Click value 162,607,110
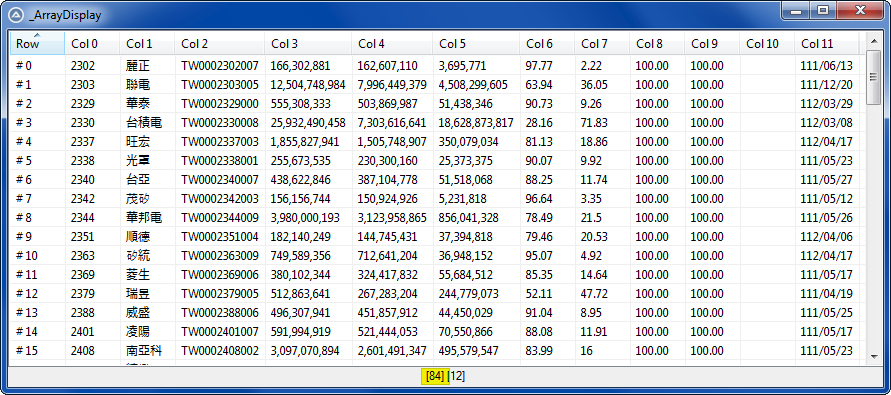The height and width of the screenshot is (395, 891). (387, 65)
